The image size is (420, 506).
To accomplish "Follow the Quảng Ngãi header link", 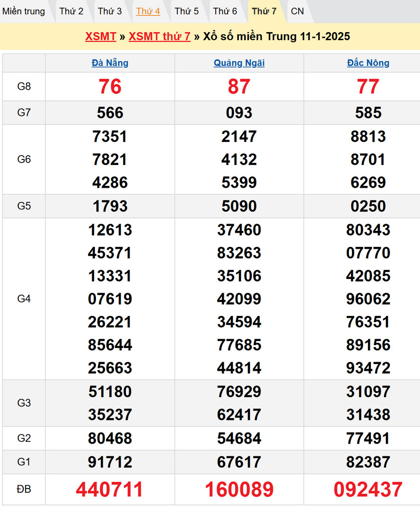I will pos(239,63).
